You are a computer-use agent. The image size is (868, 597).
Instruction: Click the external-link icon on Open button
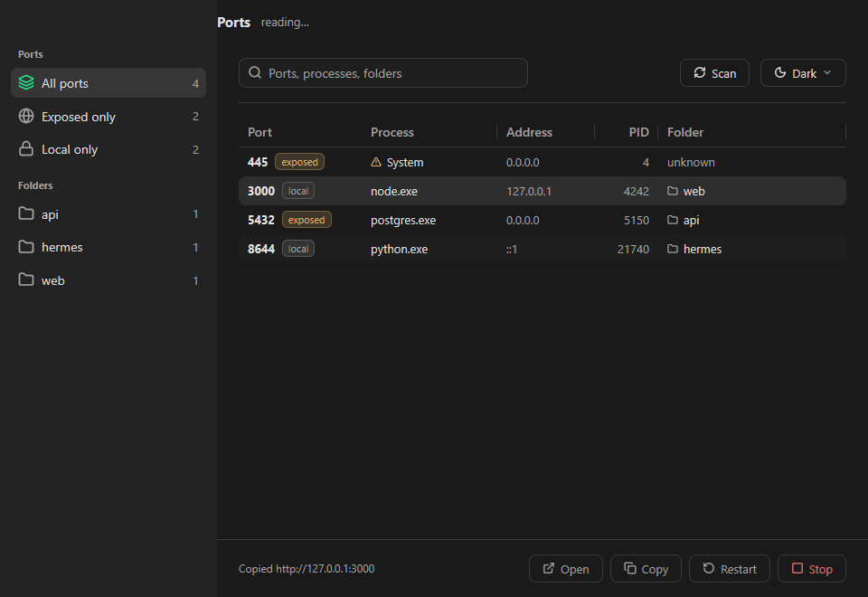coord(548,568)
